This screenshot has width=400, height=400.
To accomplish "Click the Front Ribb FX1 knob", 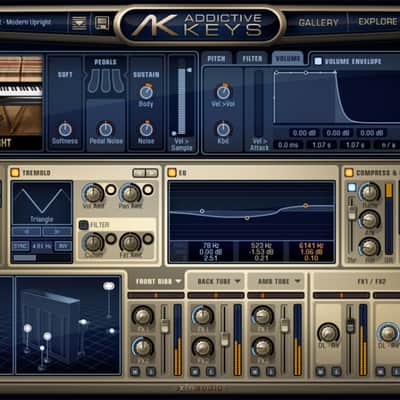I will click(x=143, y=315).
